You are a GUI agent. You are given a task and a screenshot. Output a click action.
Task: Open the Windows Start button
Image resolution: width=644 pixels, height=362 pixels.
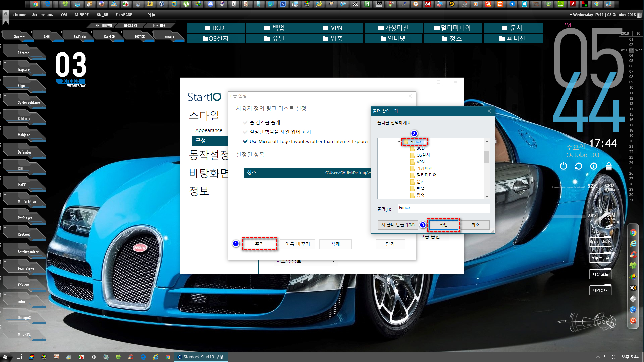[5, 357]
